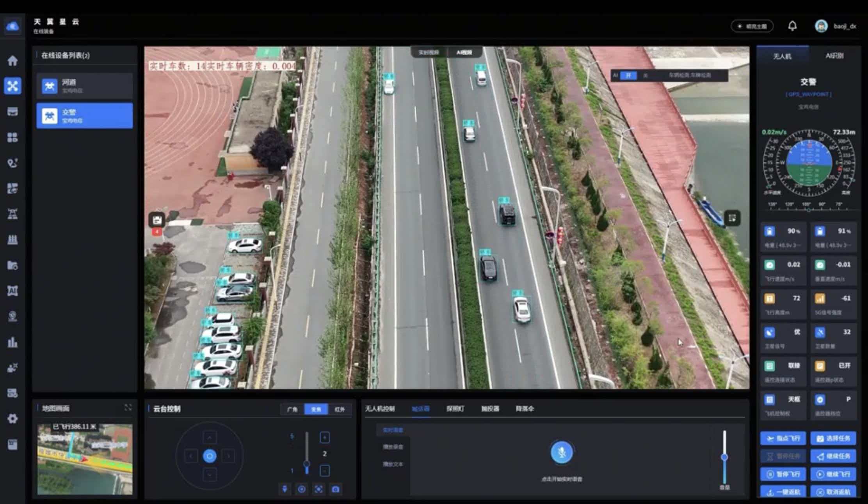Toggle AI detection to 开 (on)
The width and height of the screenshot is (868, 504).
[x=628, y=75]
